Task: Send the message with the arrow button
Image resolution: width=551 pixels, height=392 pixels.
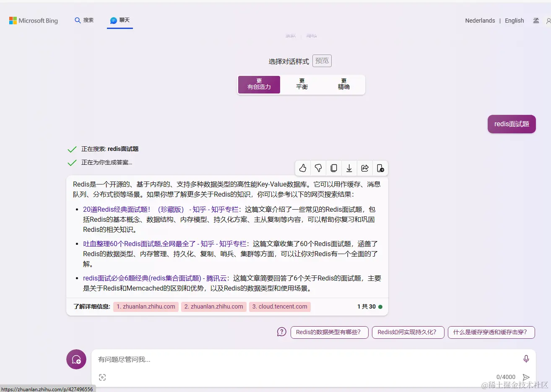Action: (x=526, y=376)
